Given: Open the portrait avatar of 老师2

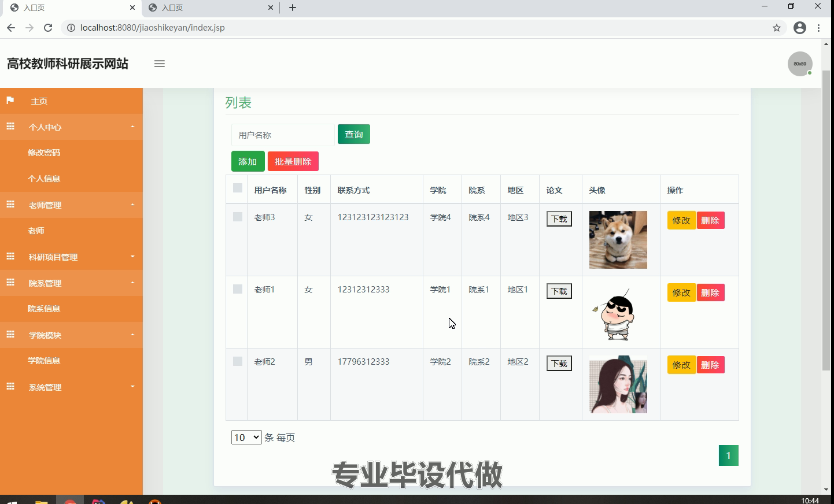Looking at the screenshot, I should [x=618, y=384].
